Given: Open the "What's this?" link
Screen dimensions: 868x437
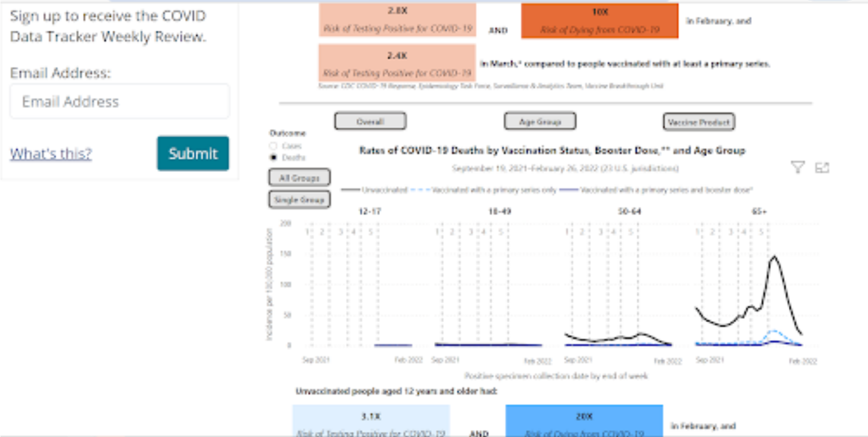Looking at the screenshot, I should [51, 154].
